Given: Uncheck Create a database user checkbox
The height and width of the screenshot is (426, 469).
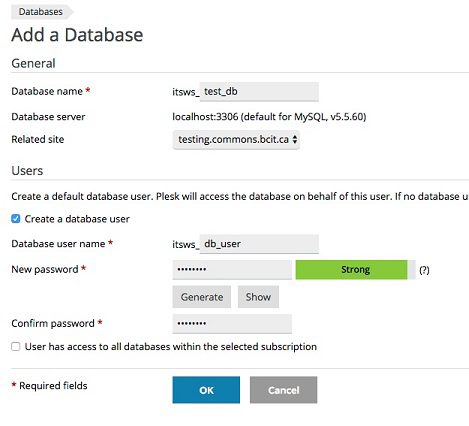Looking at the screenshot, I should 16,219.
